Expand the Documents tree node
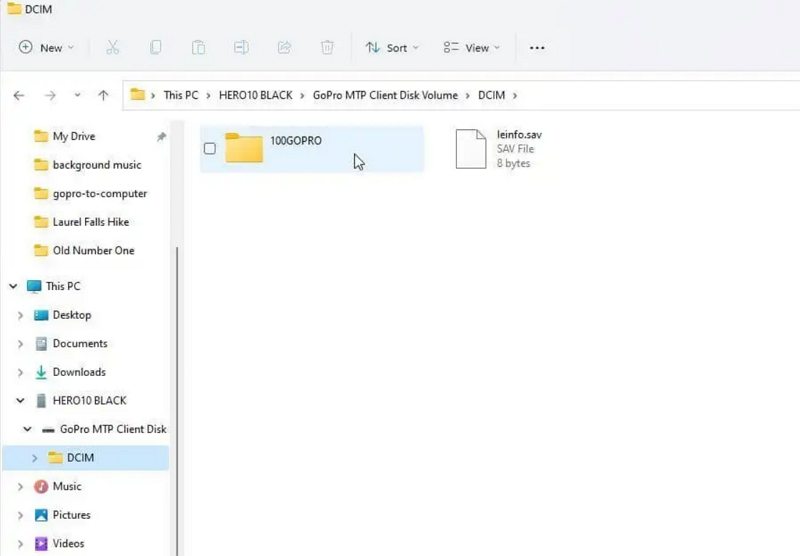The width and height of the screenshot is (800, 556). click(x=20, y=344)
